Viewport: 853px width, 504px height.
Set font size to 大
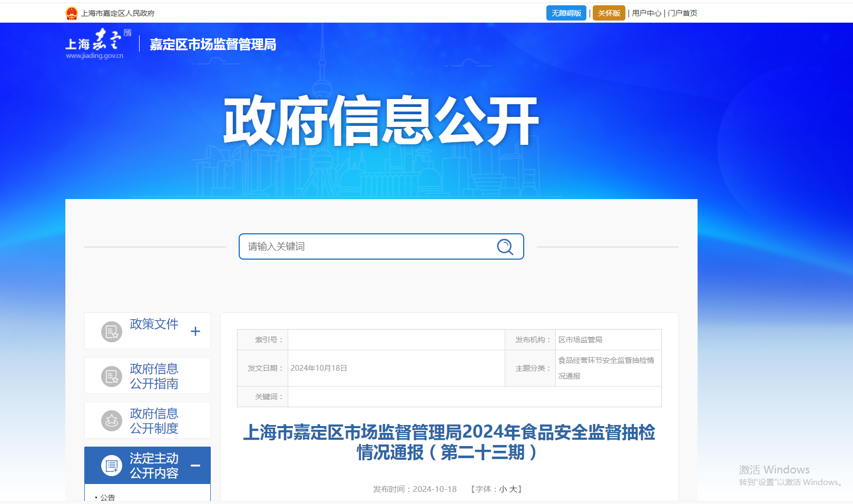[513, 489]
